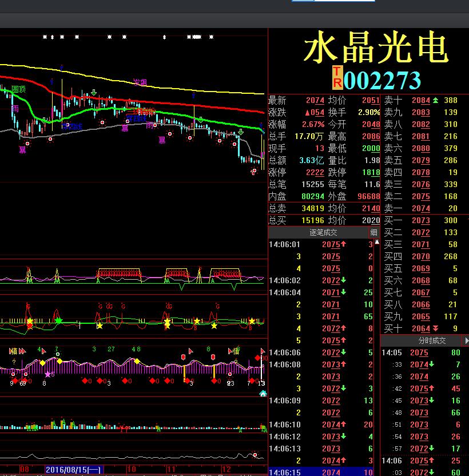Jump to the 08 mark on time axis
The image size is (469, 476).
click(x=24, y=469)
